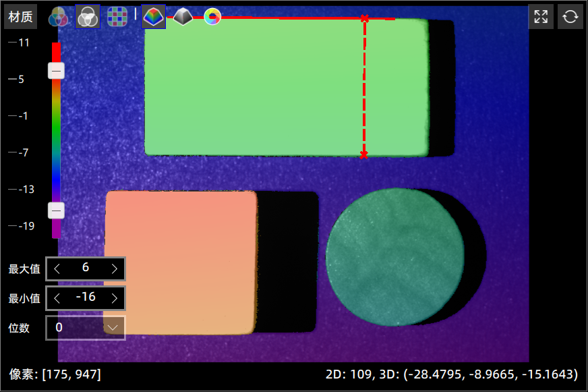Click the fullscreen expand icon
The height and width of the screenshot is (392, 588).
click(x=541, y=17)
